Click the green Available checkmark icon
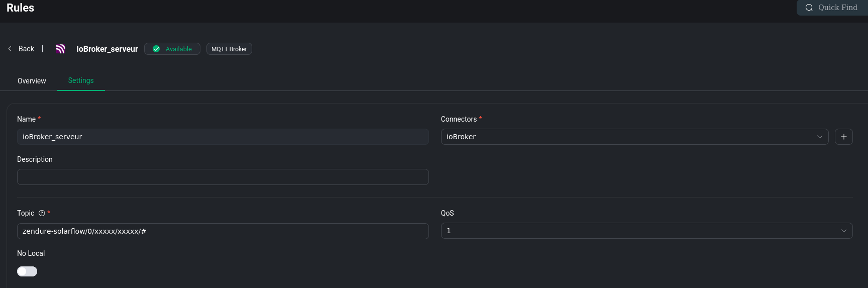868x288 pixels. 156,49
